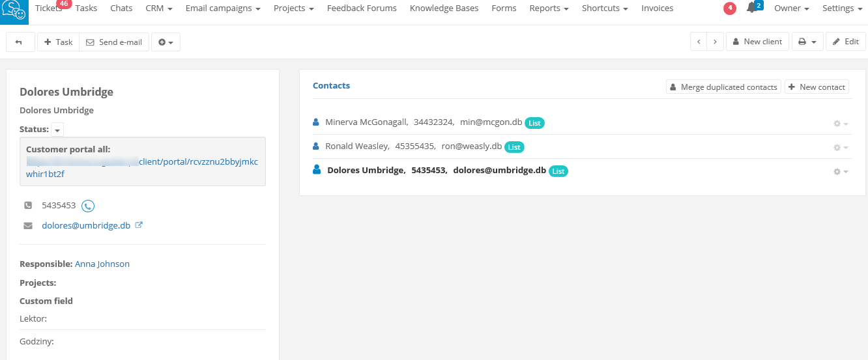Click the phone call icon next to 5435453

88,206
